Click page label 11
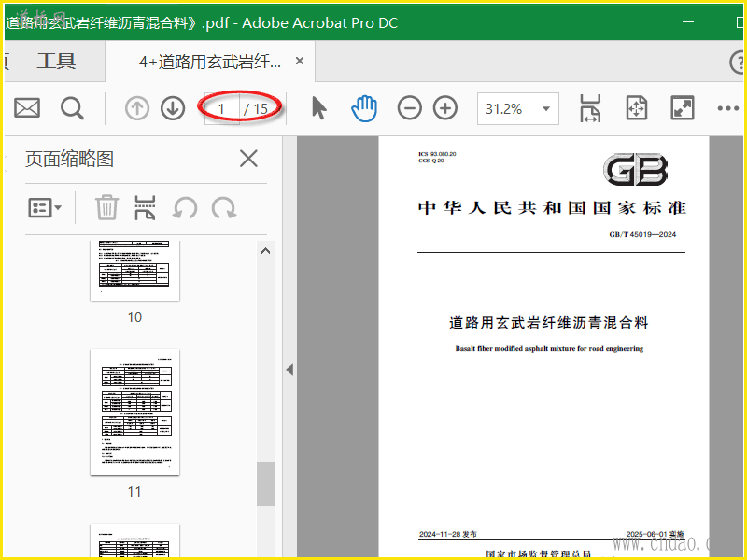This screenshot has height=560, width=747. [134, 492]
